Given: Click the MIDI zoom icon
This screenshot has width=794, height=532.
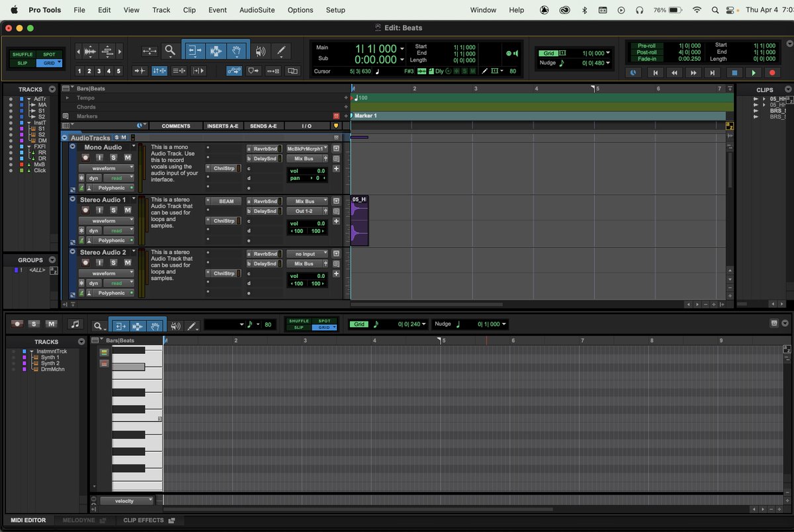Looking at the screenshot, I should 108,52.
